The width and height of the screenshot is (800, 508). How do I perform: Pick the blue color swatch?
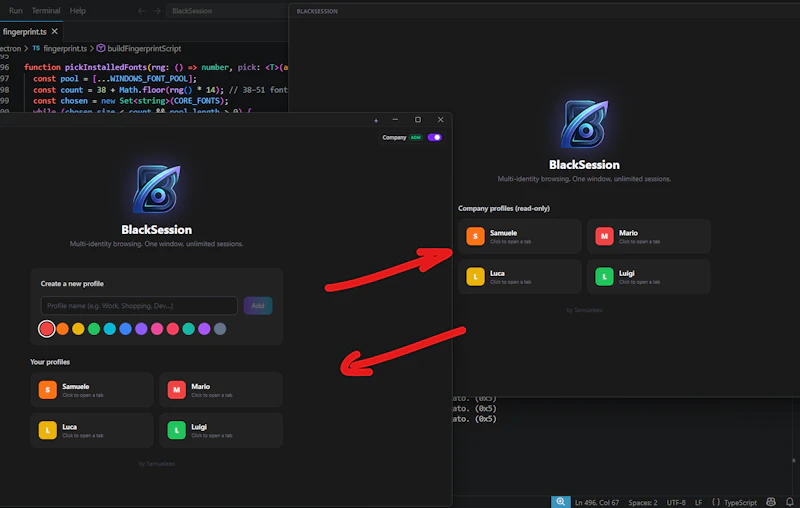click(126, 329)
